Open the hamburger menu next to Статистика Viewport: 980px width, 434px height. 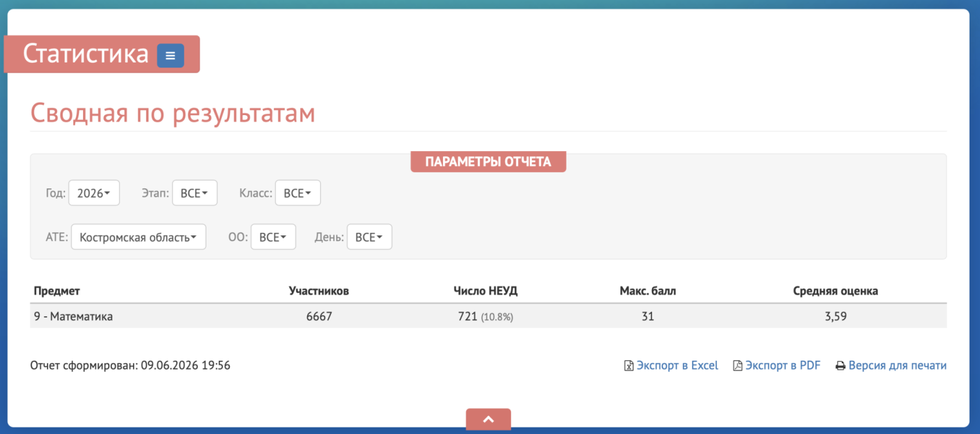pyautogui.click(x=170, y=55)
